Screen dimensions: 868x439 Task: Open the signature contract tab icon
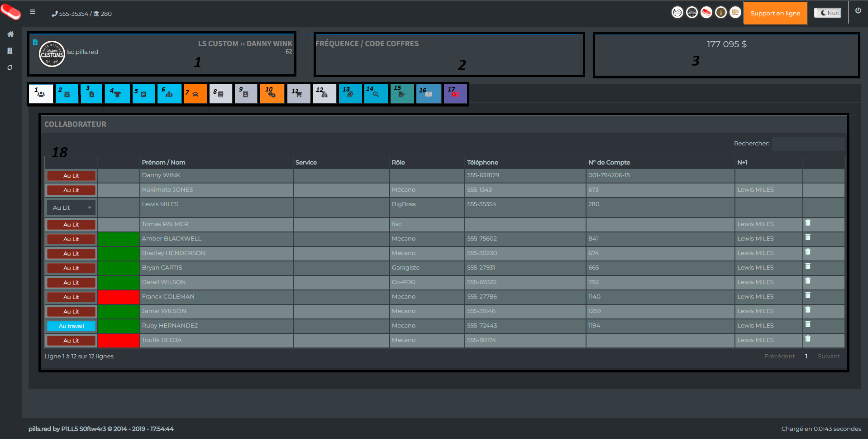click(402, 94)
